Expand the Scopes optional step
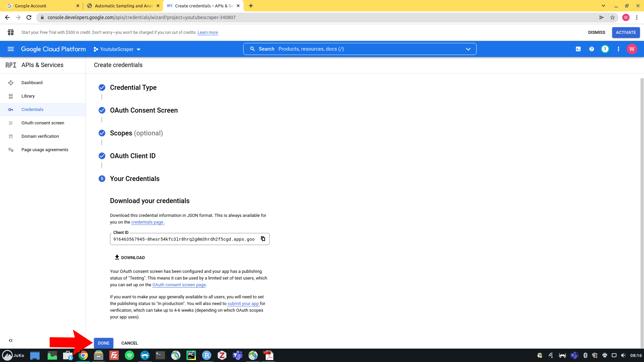The height and width of the screenshot is (362, 644). pyautogui.click(x=136, y=133)
